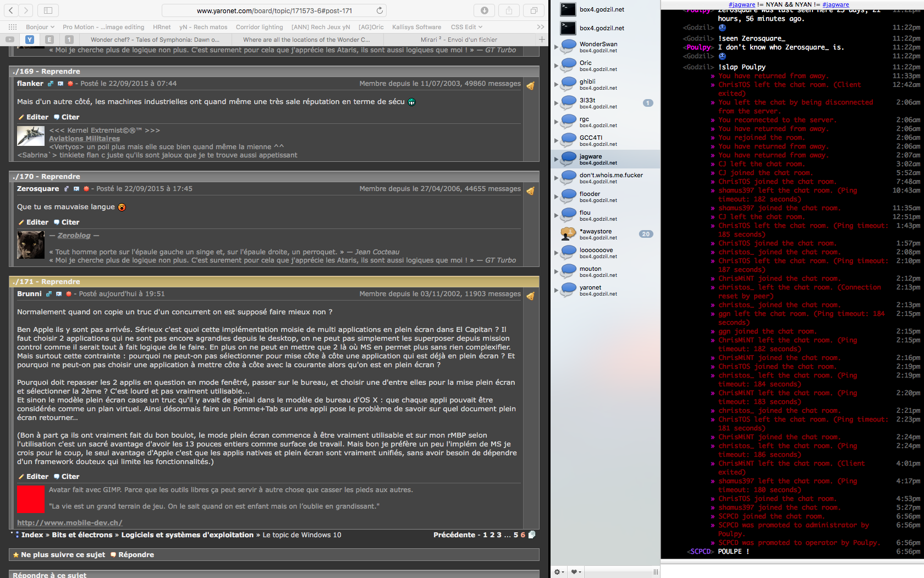Select the *awaystore conversation icon

568,234
